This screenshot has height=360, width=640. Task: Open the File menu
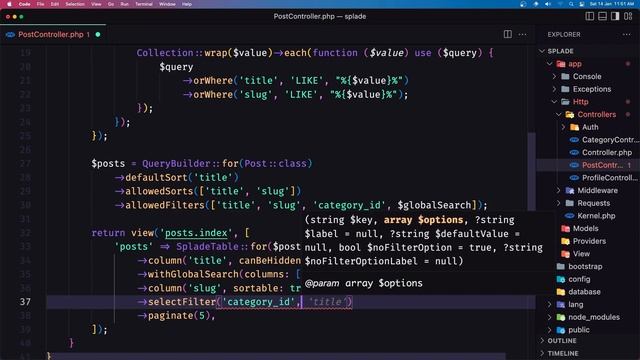pos(40,4)
